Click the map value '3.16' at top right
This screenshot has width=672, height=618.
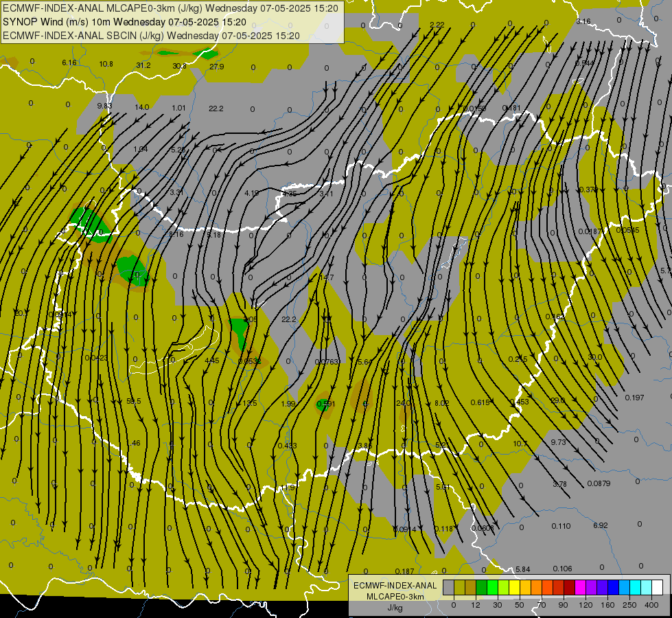583,21
